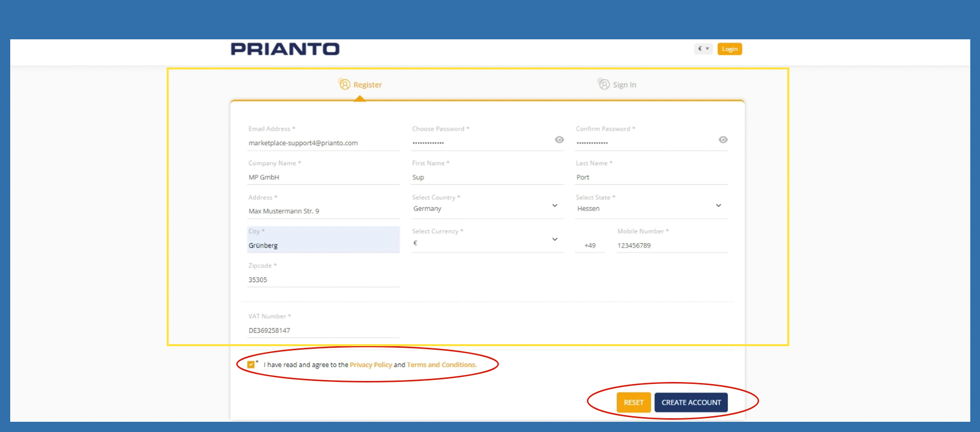
Task: Click the Register user icon
Action: [345, 84]
